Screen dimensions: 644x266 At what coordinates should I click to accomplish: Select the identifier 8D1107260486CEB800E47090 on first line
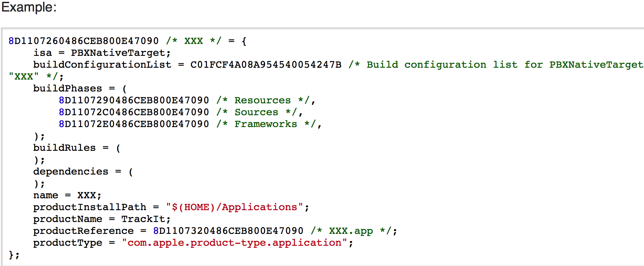pos(84,41)
